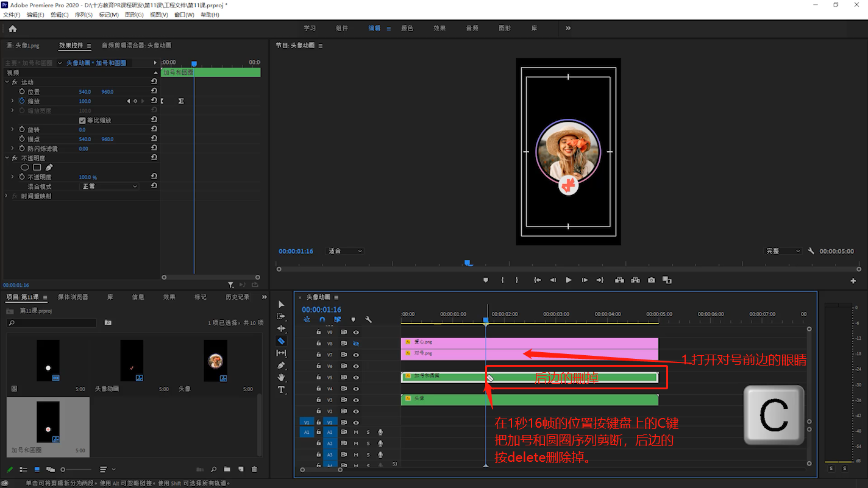Expand the 旋转 rotation property
This screenshot has width=868, height=488.
(13, 130)
